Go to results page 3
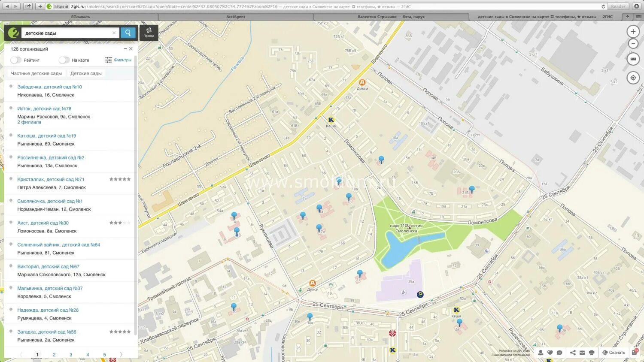The image size is (644, 362). pyautogui.click(x=71, y=355)
